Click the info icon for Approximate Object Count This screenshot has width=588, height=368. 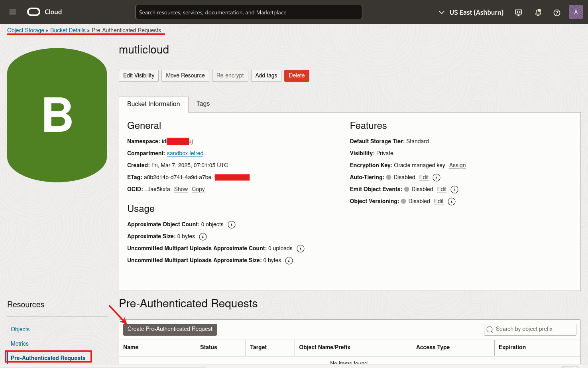232,225
